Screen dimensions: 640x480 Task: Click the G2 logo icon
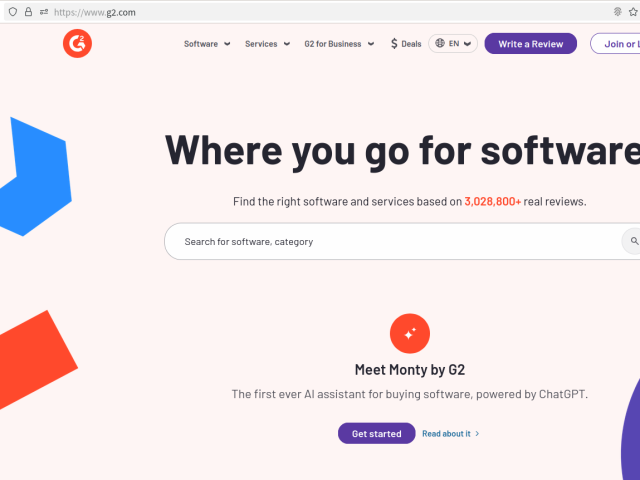77,44
